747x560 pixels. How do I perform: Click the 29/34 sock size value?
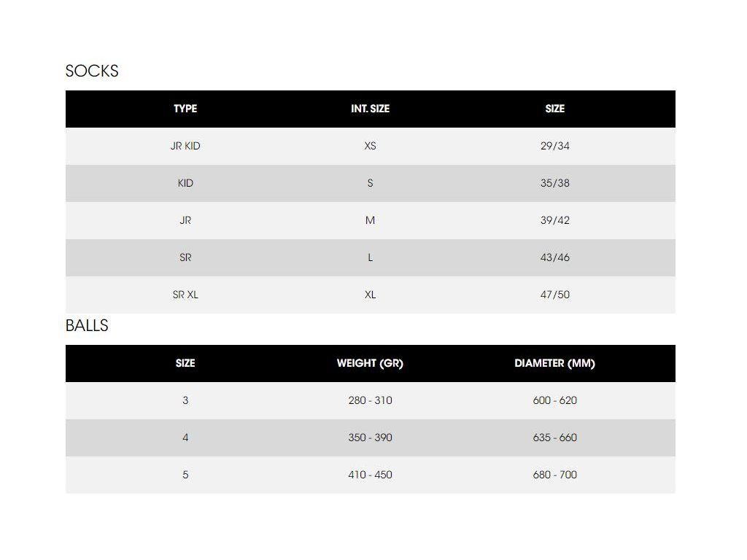[x=554, y=146]
